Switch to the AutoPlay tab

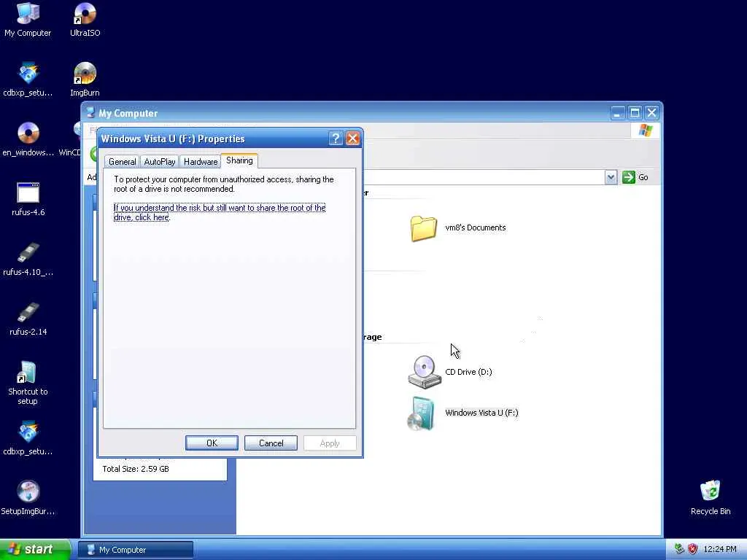tap(160, 162)
